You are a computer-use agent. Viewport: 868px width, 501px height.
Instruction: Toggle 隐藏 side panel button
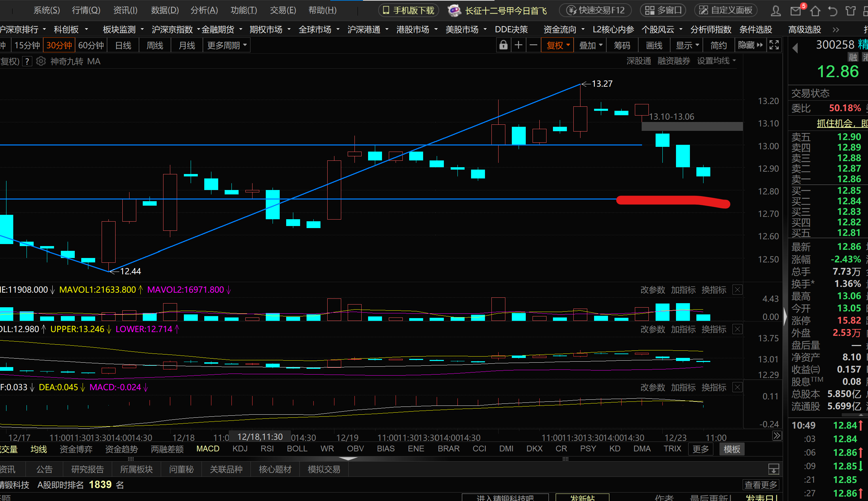750,45
